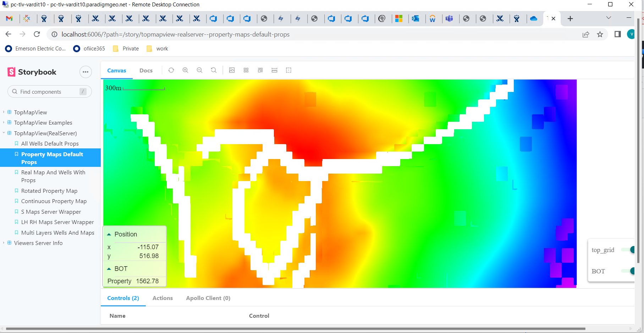Switch to the Docs tab
Screen dimensions: 644x333
146,70
